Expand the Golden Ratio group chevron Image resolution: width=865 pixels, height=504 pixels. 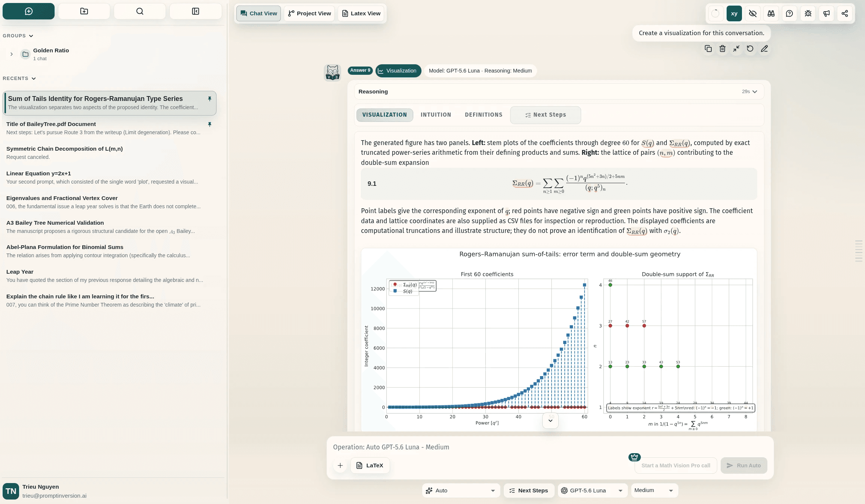click(x=12, y=54)
